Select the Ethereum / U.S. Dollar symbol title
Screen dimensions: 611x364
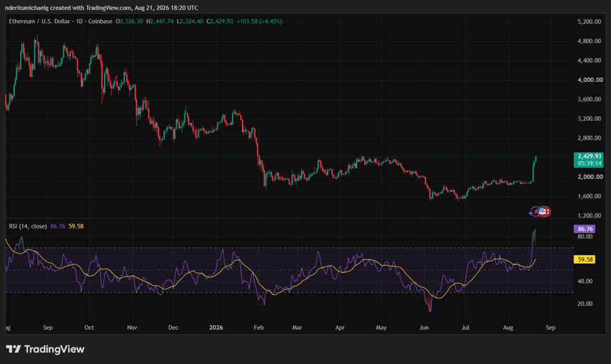(x=39, y=21)
